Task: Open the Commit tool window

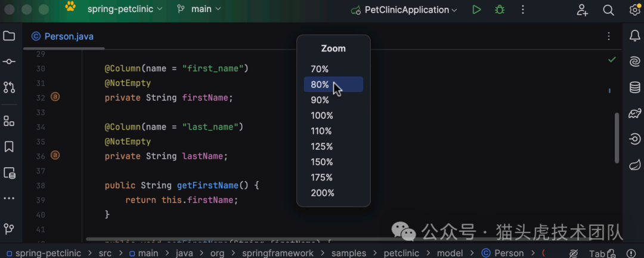Action: click(9, 62)
